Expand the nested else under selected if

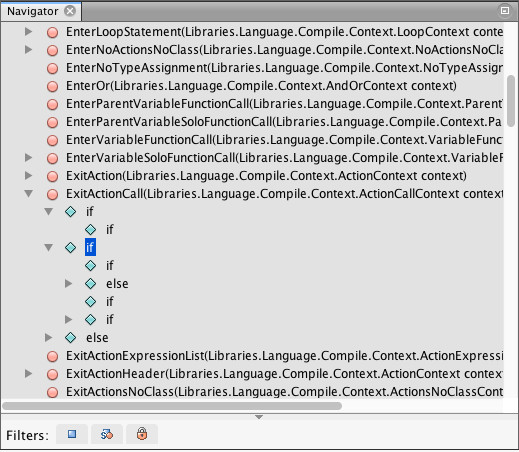(69, 284)
